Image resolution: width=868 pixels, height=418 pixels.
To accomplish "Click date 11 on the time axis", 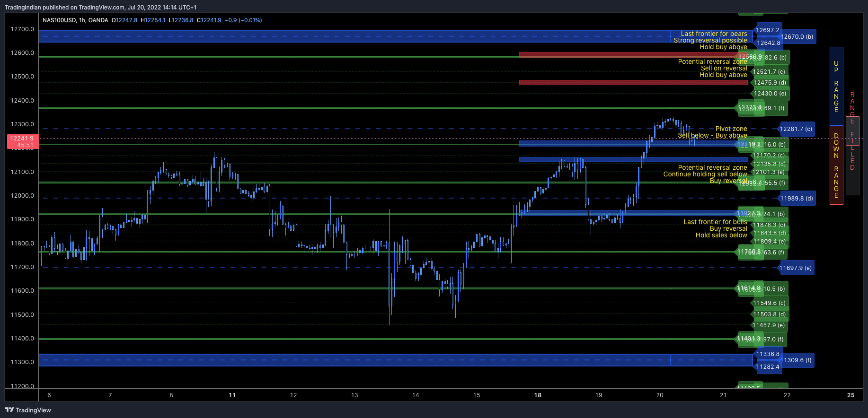I will pyautogui.click(x=232, y=395).
